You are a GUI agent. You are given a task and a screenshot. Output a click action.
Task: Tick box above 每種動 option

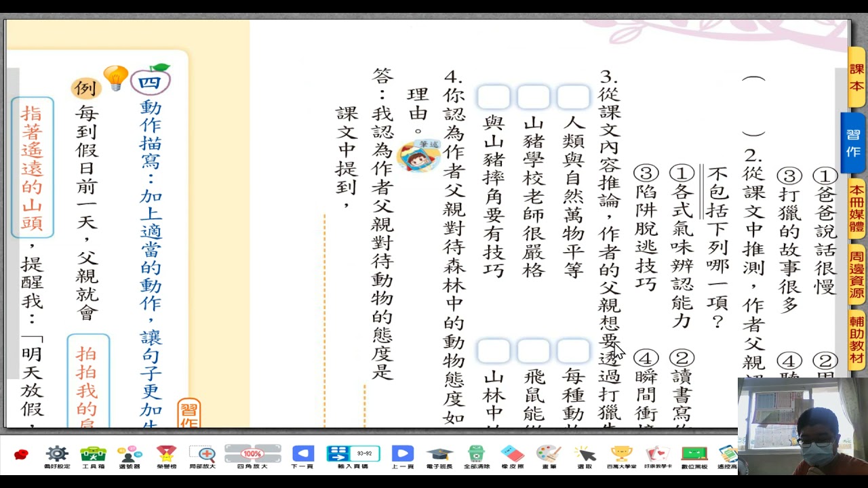click(573, 351)
